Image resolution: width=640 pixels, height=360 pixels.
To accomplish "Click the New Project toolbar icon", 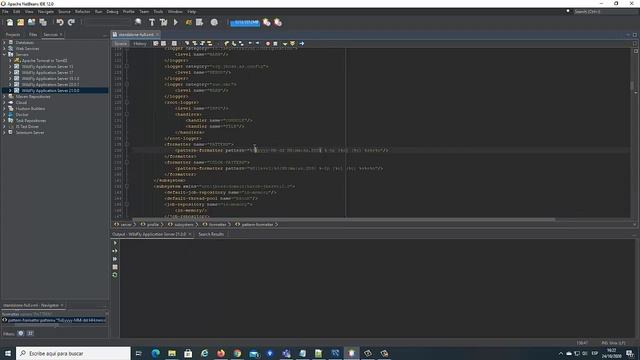I will coord(20,22).
